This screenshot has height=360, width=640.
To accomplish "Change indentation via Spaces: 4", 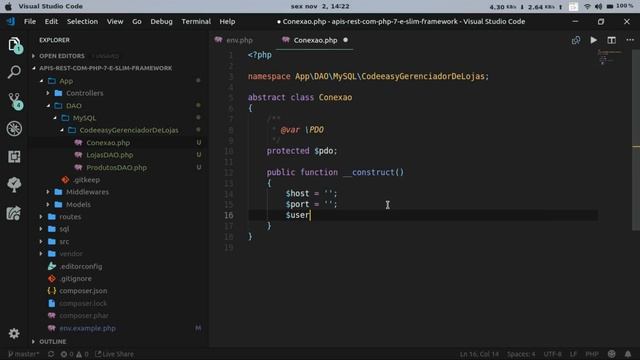I will pyautogui.click(x=521, y=354).
